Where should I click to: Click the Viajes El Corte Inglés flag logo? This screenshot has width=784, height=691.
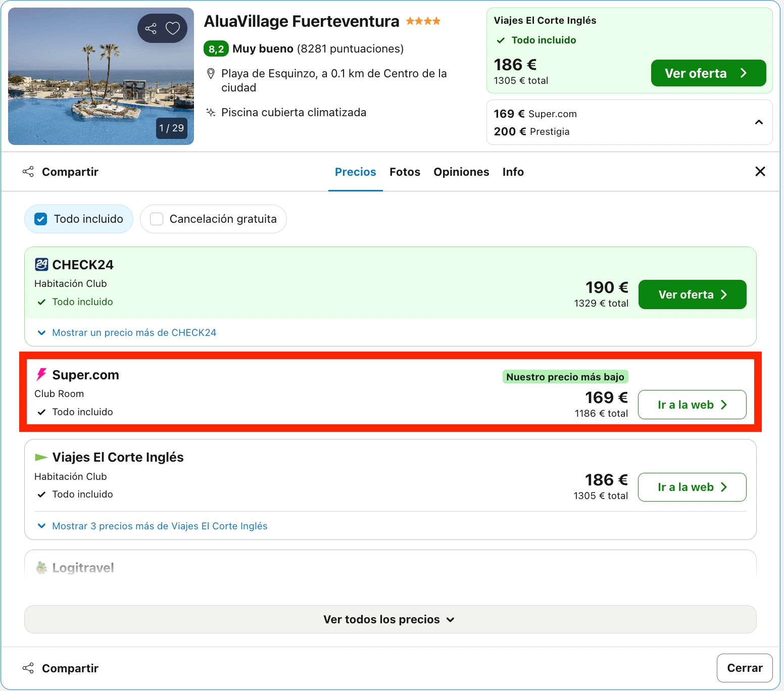click(41, 457)
